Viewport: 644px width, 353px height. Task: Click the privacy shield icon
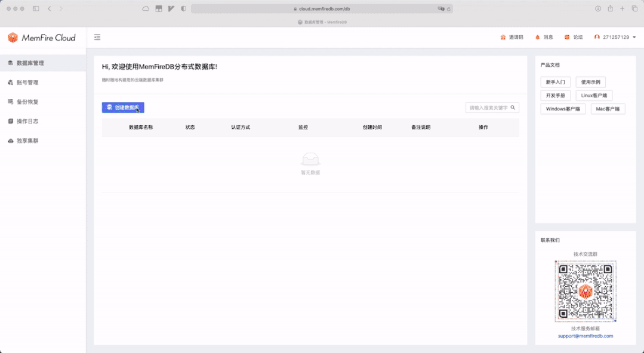pos(184,8)
